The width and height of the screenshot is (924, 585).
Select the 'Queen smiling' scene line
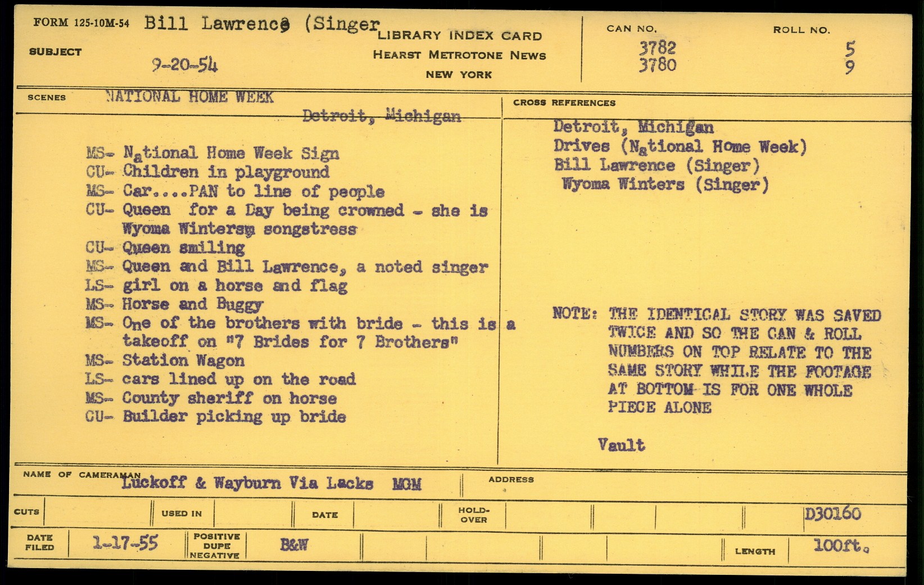[x=183, y=248]
